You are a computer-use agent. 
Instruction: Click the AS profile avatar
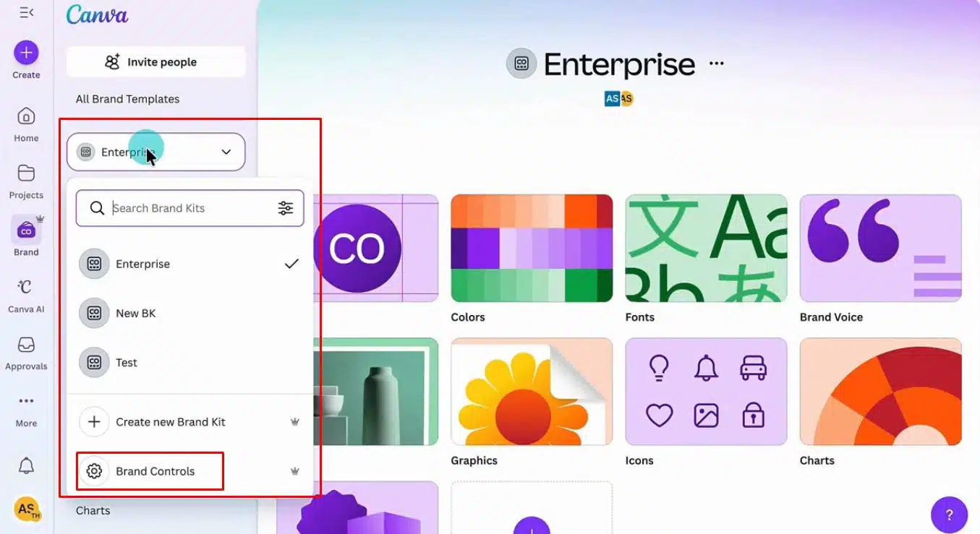[x=27, y=509]
